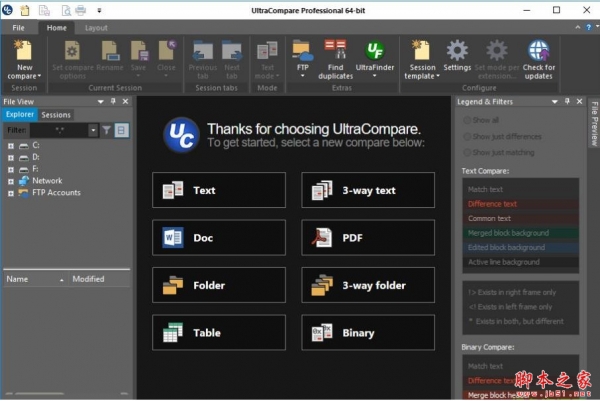Viewport: 600px width, 401px height.
Task: Pin the File View panel
Action: pos(113,101)
